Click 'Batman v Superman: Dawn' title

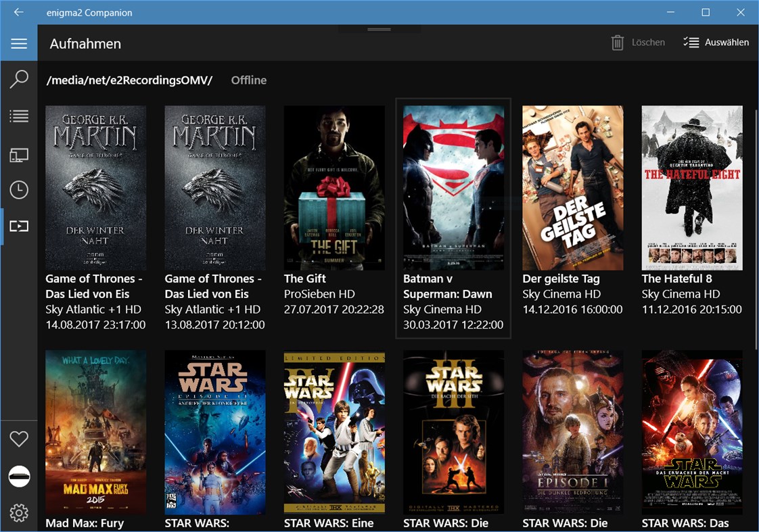(x=448, y=287)
